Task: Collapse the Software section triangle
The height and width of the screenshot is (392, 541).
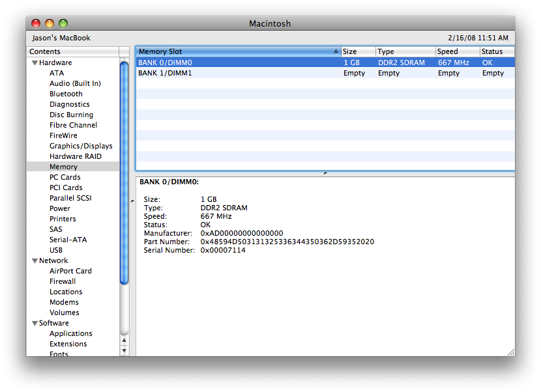Action: click(35, 324)
